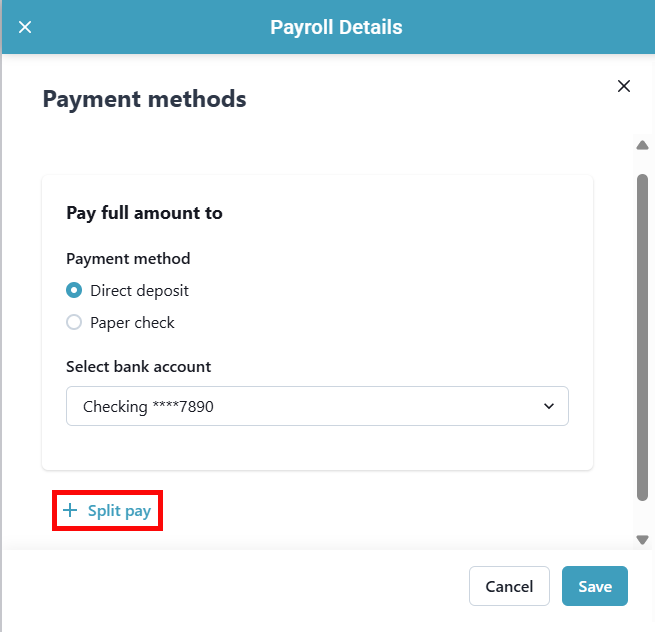Close the Payroll Details header with X
Viewport: 655px width, 632px height.
pos(25,27)
